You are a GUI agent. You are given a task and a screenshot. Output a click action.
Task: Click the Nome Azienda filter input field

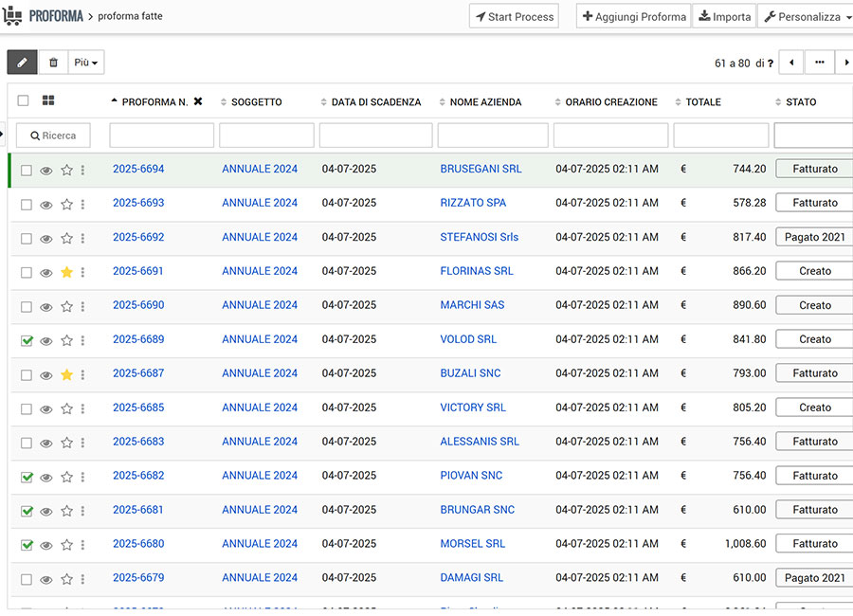(x=492, y=136)
